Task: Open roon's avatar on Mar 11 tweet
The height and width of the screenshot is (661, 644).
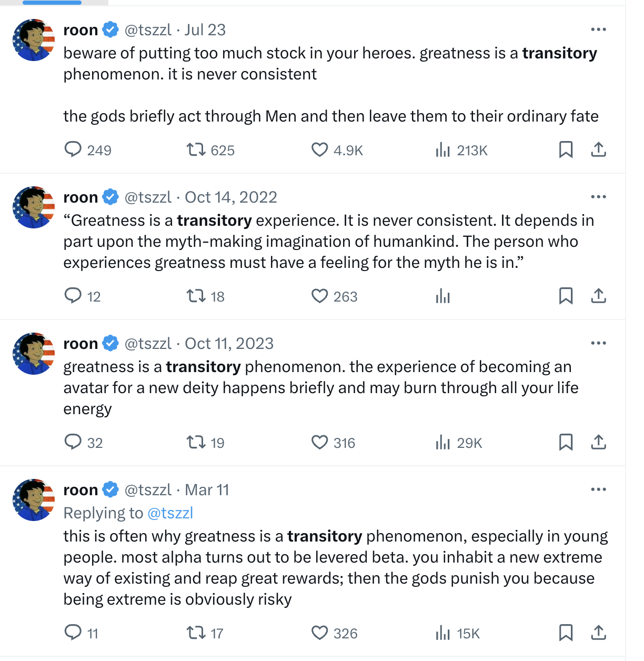Action: coord(34,500)
